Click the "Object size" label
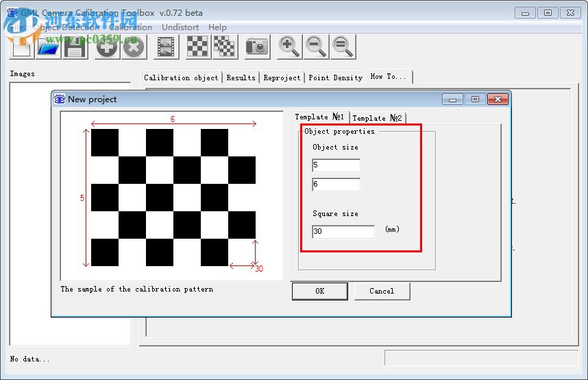The image size is (588, 380). coord(335,147)
